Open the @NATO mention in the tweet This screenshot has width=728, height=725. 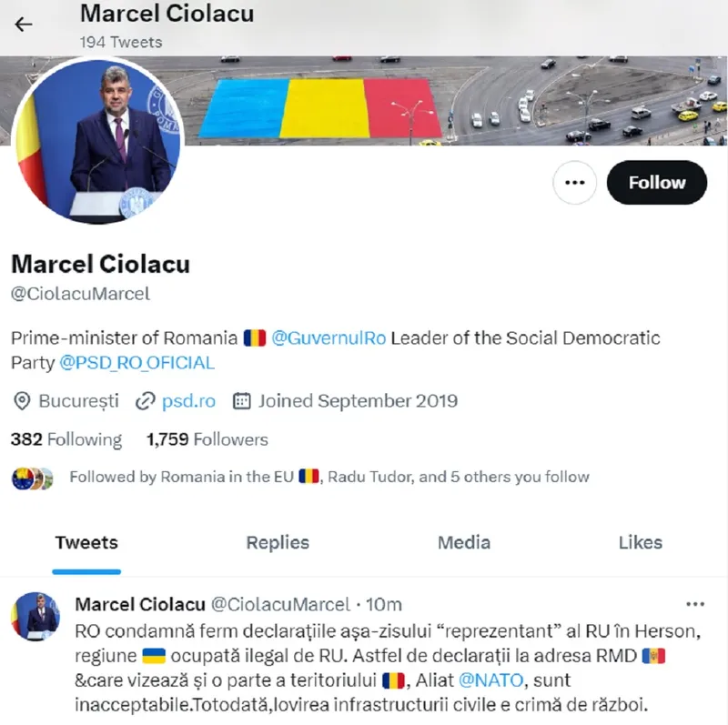click(490, 680)
